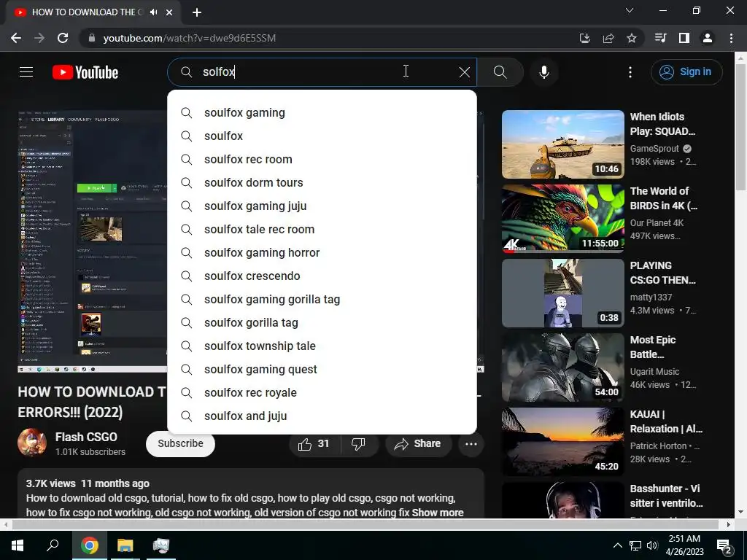The height and width of the screenshot is (560, 747).
Task: Open 'KAUAI | Relaxation' video thumbnail
Action: pyautogui.click(x=563, y=441)
